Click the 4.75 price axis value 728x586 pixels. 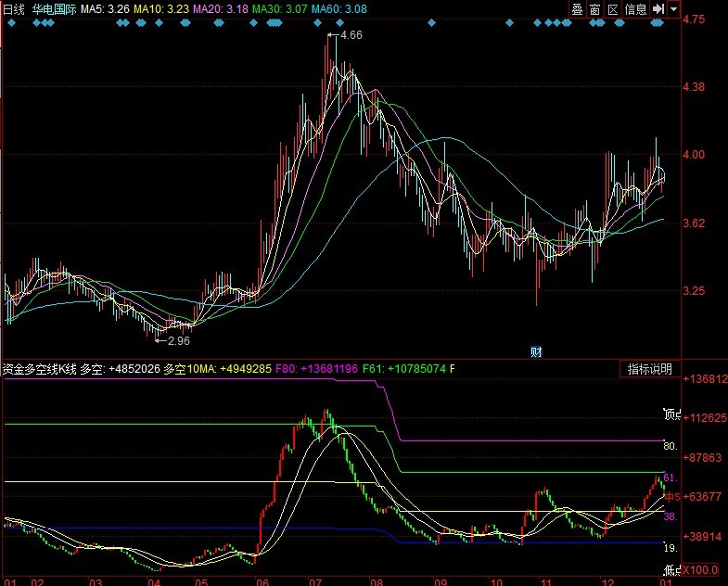(x=694, y=19)
